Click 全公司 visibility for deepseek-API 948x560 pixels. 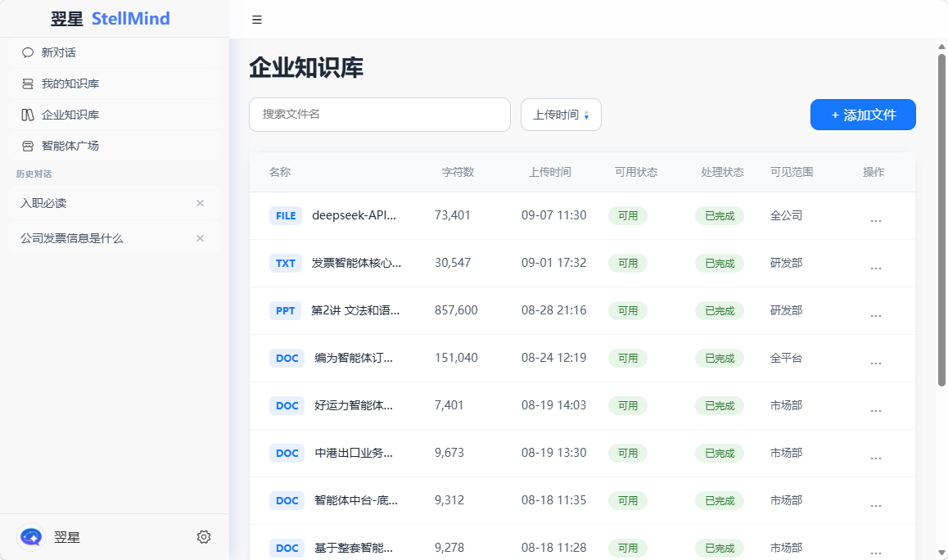pos(786,215)
